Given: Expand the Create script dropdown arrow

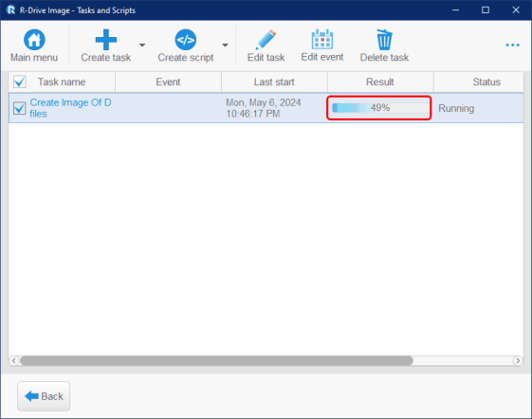Looking at the screenshot, I should pyautogui.click(x=225, y=45).
